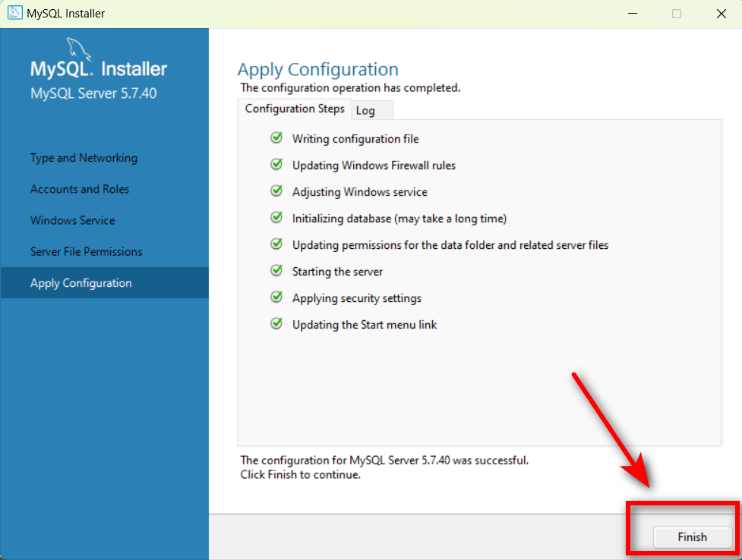742x560 pixels.
Task: Click 'Updating Windows Firewall rules' text
Action: [x=374, y=165]
